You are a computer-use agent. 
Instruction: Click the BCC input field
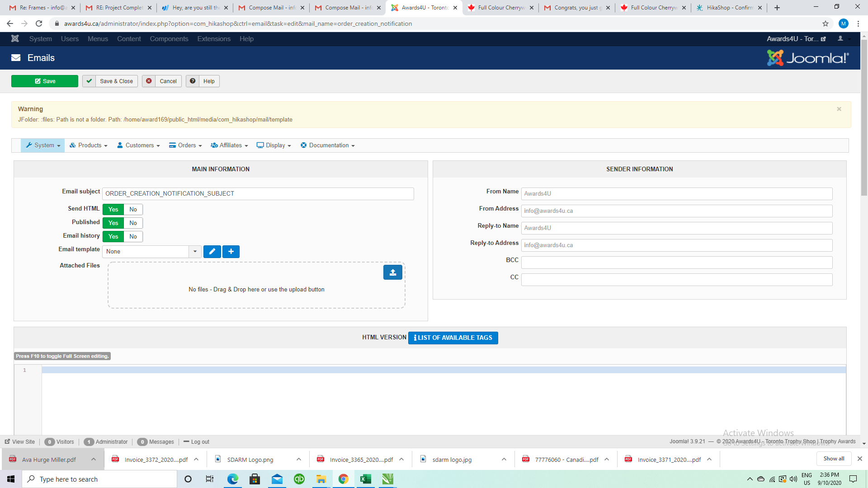pos(676,263)
